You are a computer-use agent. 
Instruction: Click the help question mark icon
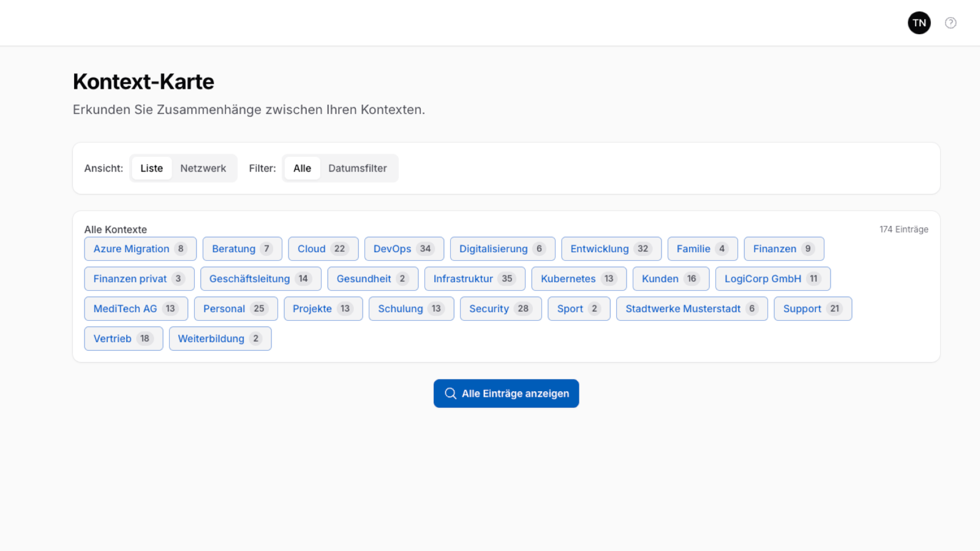click(x=950, y=23)
